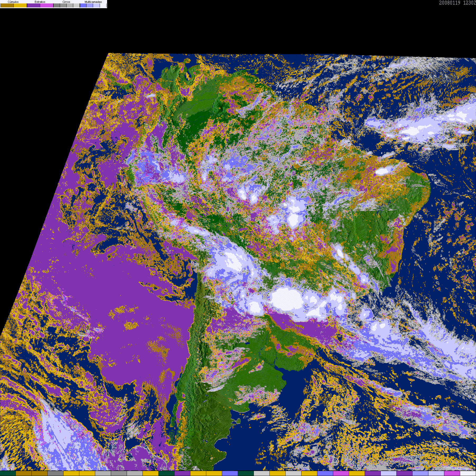476x476 pixels.
Task: Click the white swatch ending the bottom color strip
Action: coord(468,473)
